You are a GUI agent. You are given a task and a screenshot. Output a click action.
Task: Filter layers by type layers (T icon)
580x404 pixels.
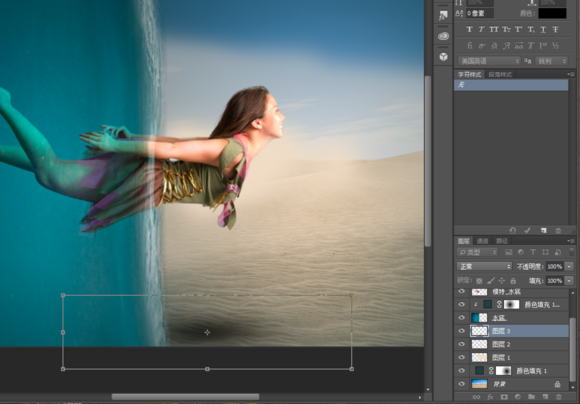(533, 252)
